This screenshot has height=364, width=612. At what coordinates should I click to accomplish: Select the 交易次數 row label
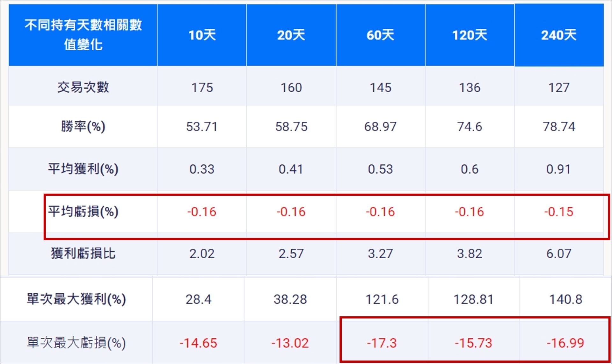(83, 87)
